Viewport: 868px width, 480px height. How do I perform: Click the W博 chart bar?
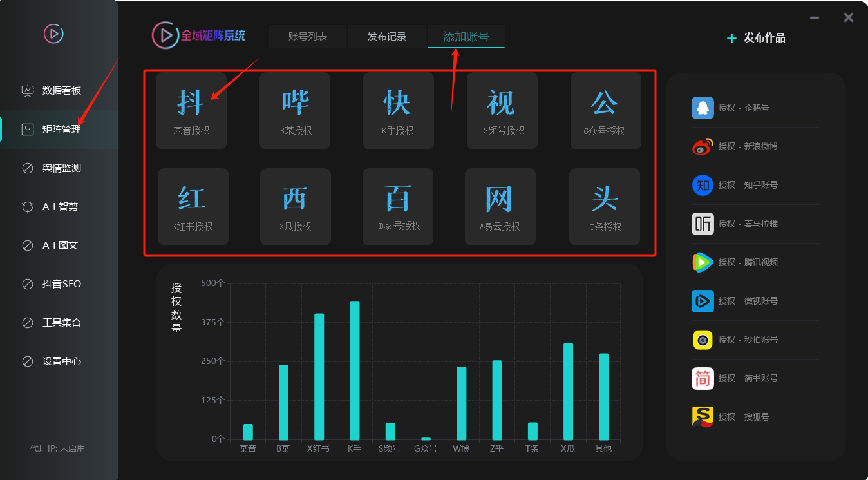(x=461, y=403)
